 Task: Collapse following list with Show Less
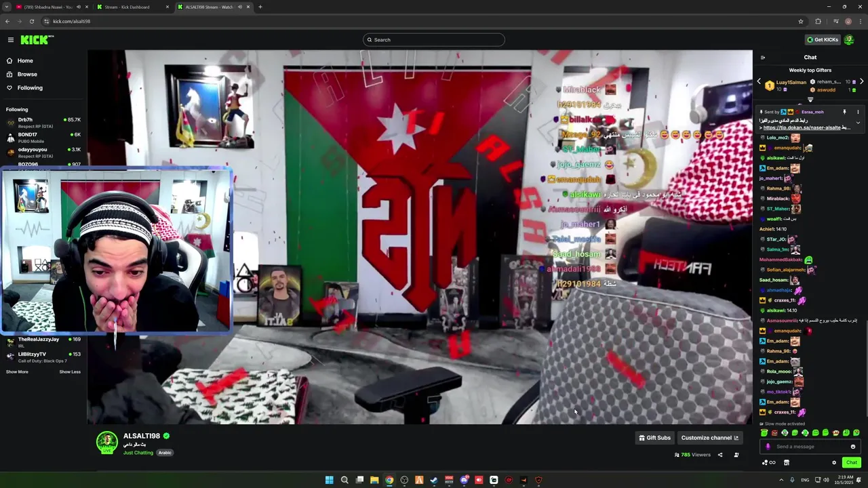(x=70, y=372)
